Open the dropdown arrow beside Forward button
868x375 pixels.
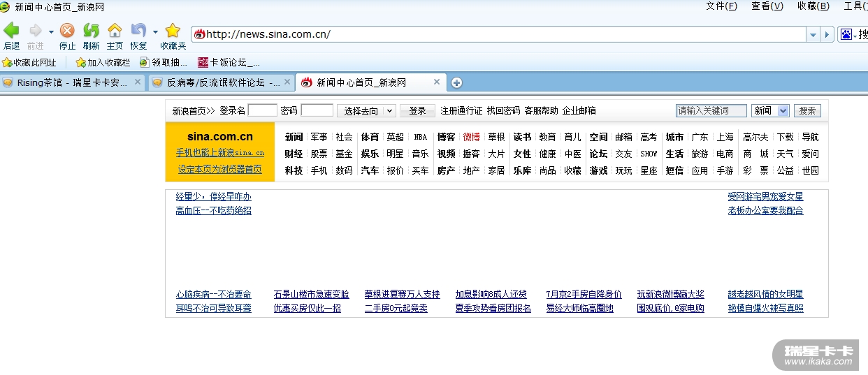coord(51,31)
